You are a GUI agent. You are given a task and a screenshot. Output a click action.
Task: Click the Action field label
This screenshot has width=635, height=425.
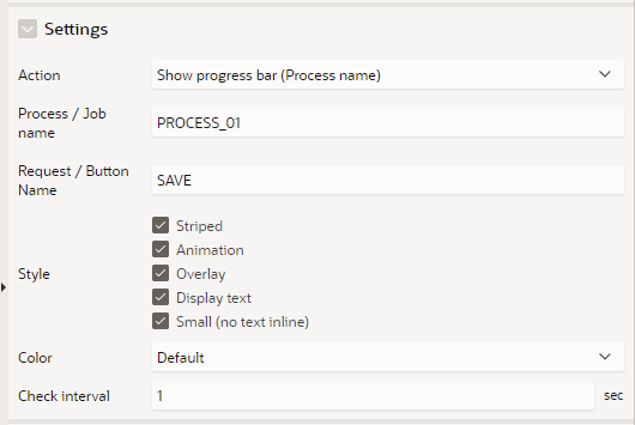pyautogui.click(x=39, y=75)
